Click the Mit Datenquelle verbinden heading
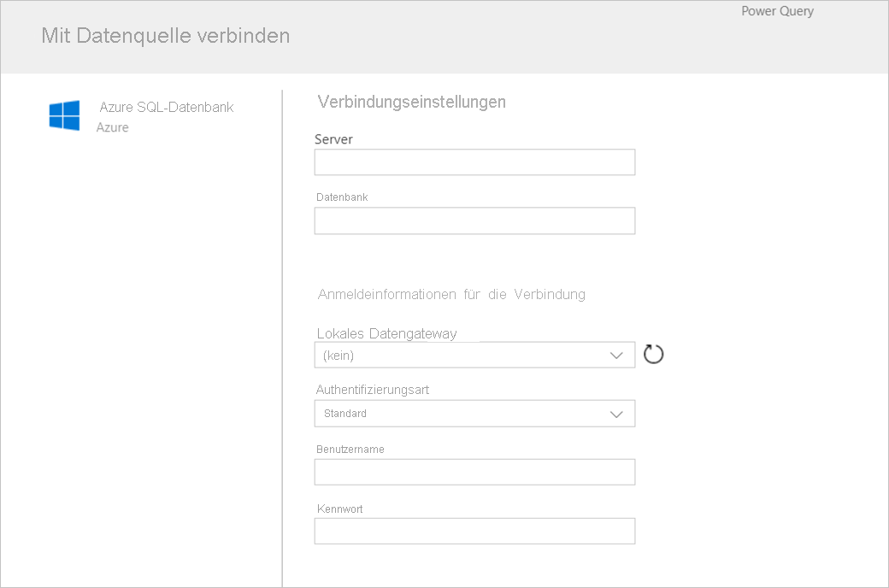The width and height of the screenshot is (889, 588). coord(165,36)
